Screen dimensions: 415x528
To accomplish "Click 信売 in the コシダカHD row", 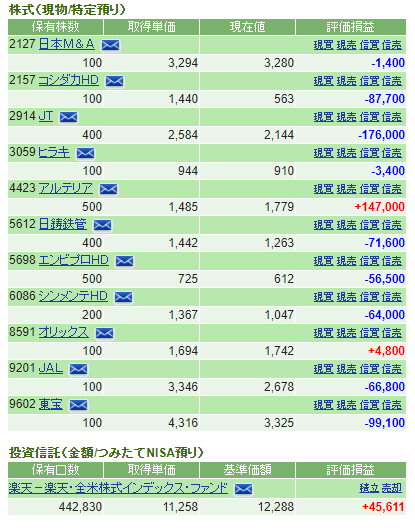I will coord(392,81).
